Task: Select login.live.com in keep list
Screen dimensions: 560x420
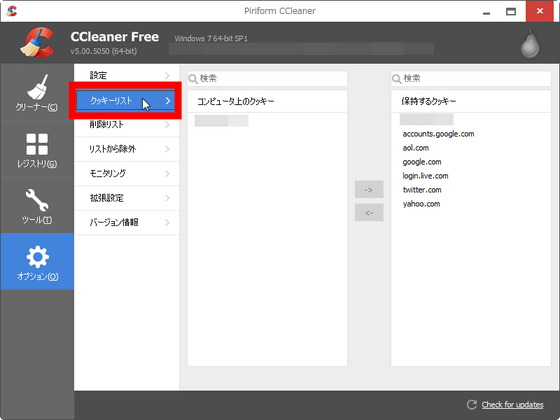Action: pos(425,176)
